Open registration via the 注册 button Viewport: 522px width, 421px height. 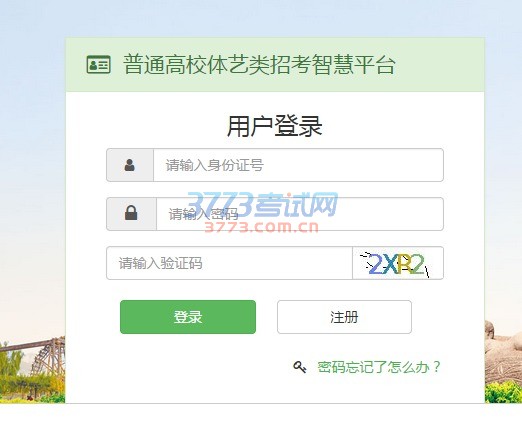point(344,317)
